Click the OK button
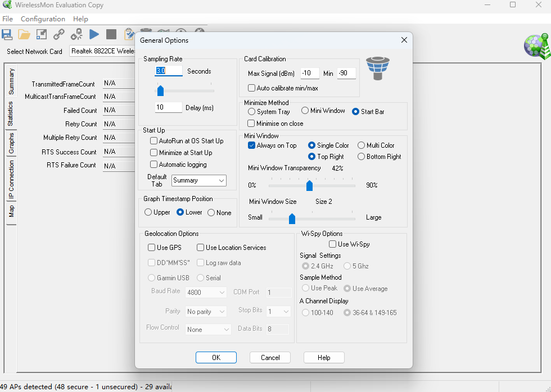Image resolution: width=551 pixels, height=392 pixels. pyautogui.click(x=216, y=358)
